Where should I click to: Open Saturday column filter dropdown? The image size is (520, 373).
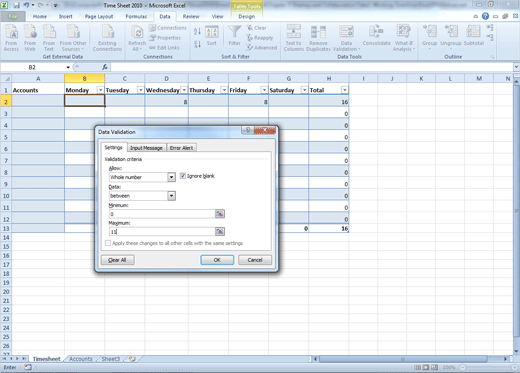pyautogui.click(x=304, y=90)
